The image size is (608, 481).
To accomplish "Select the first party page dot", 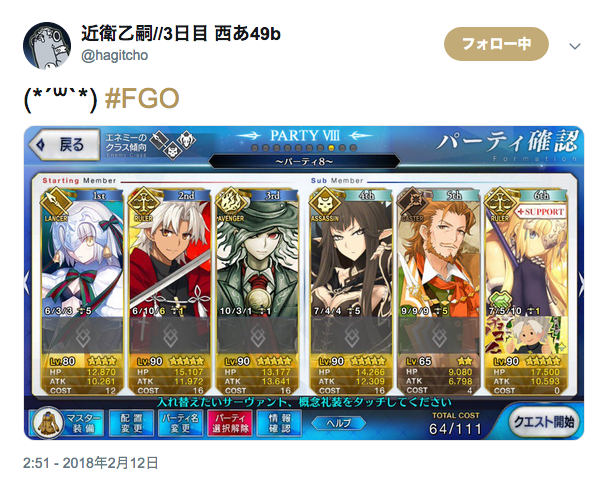I will (255, 148).
